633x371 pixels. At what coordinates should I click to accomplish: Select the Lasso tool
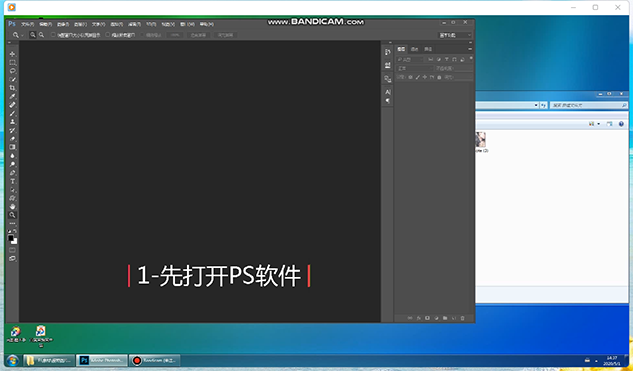point(12,71)
